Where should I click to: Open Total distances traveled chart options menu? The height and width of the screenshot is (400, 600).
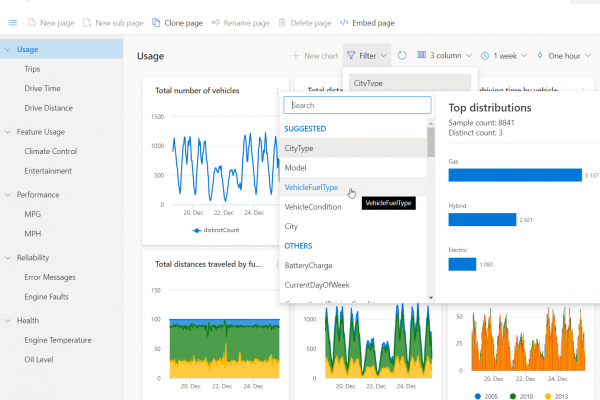point(277,264)
